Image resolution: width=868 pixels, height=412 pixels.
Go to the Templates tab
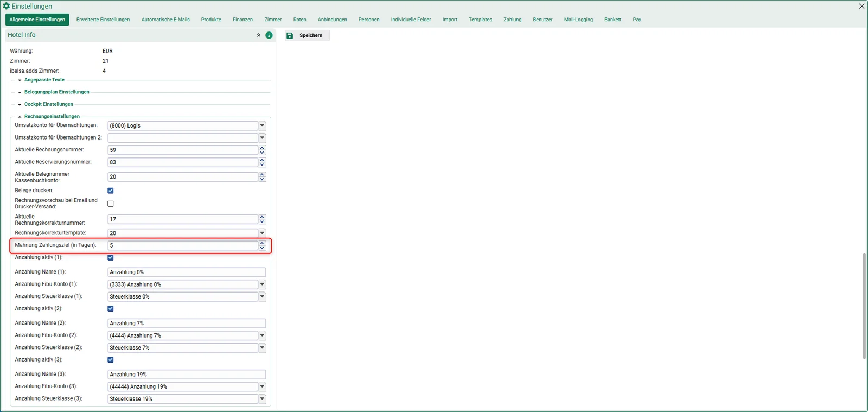(x=480, y=20)
